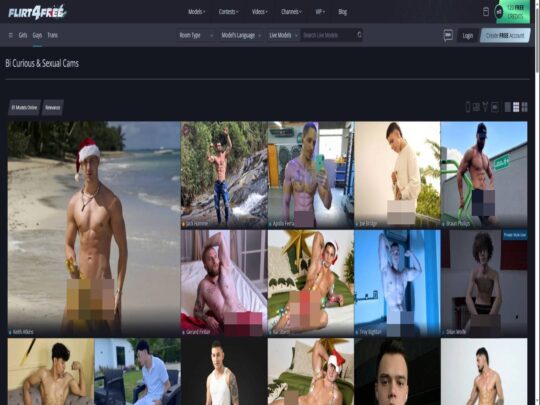Open the Blog link
540x405 pixels.
pyautogui.click(x=342, y=12)
